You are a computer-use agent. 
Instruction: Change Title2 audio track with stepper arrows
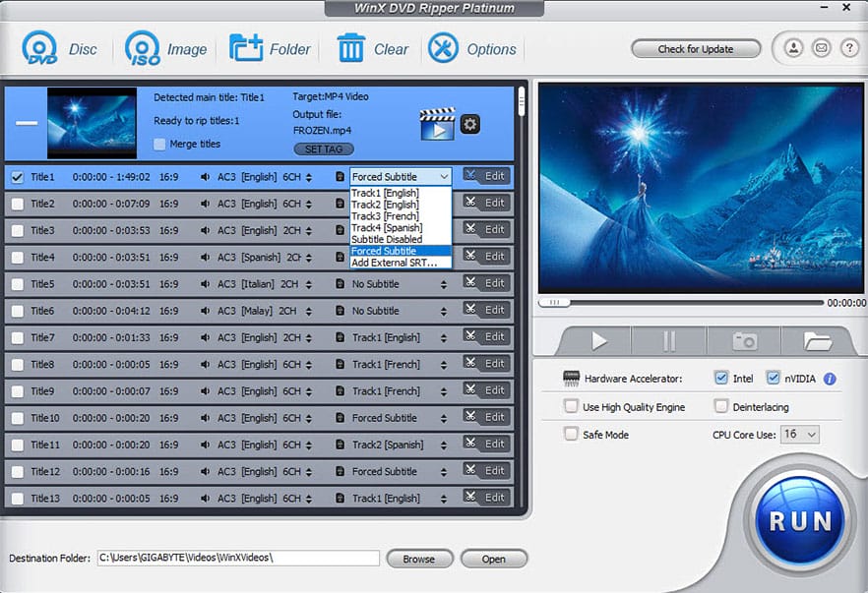(310, 204)
